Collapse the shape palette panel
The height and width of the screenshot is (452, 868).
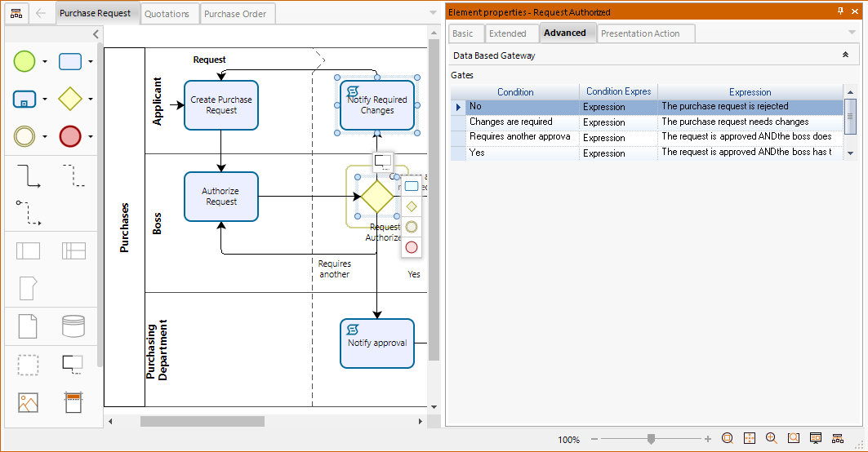point(96,34)
